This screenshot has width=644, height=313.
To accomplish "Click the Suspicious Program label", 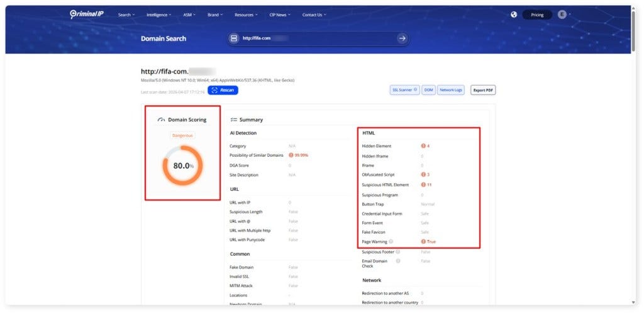I will coord(380,195).
